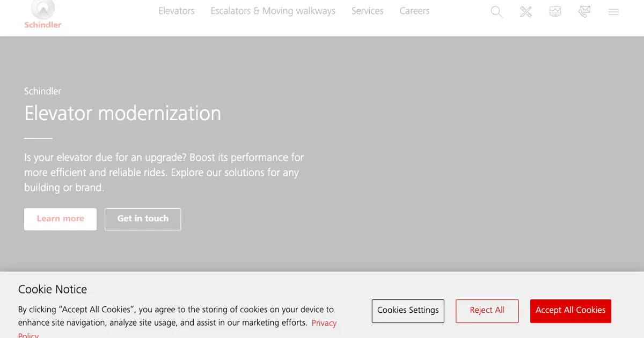Screen dimensions: 644x338
Task: Accept All Cookies
Action: (x=570, y=311)
